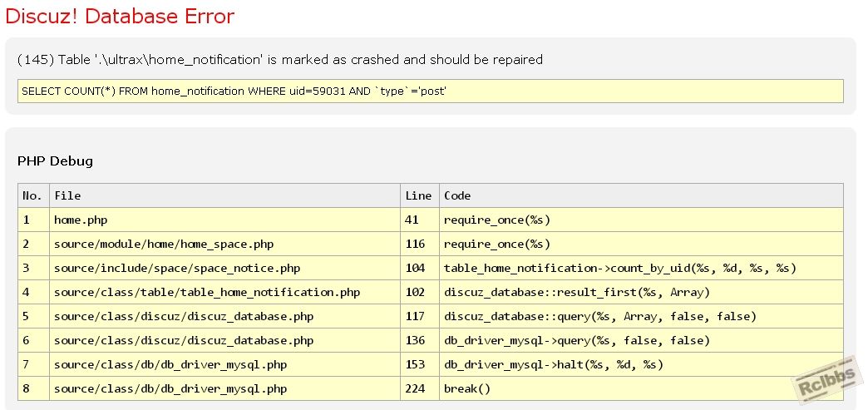Image resolution: width=868 pixels, height=410 pixels.
Task: Click row number 3 in No. column
Action: point(34,268)
